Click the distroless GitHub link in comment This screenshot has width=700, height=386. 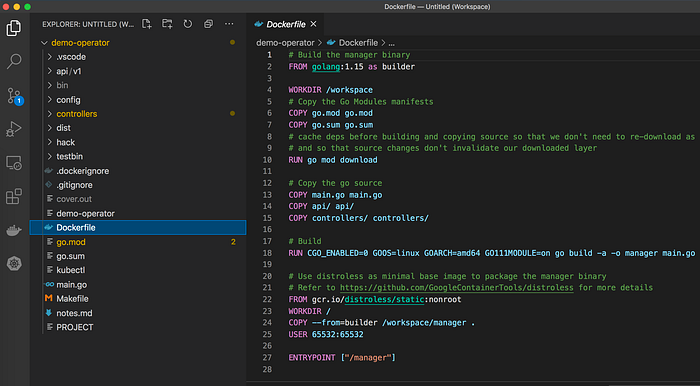pyautogui.click(x=457, y=288)
